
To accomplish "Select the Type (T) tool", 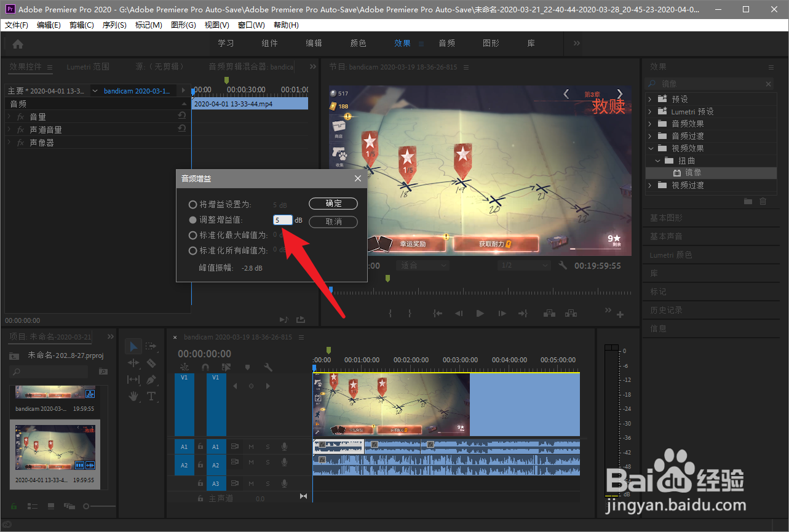I will click(x=151, y=397).
